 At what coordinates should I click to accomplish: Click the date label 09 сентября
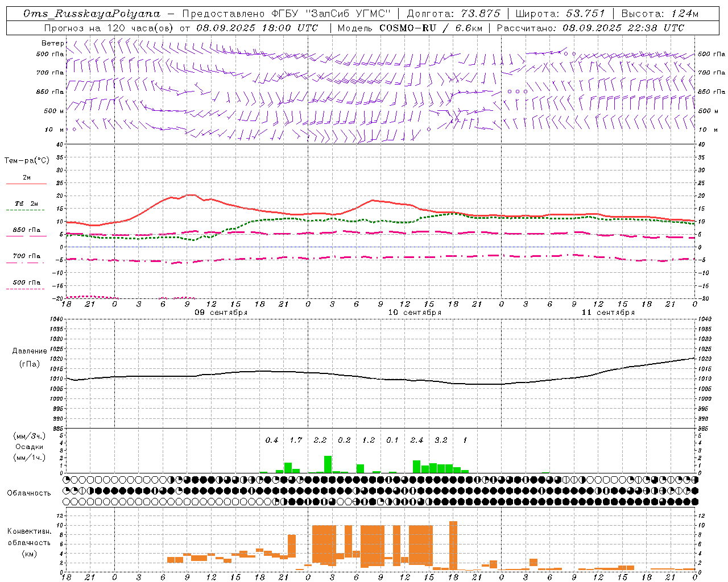(221, 313)
